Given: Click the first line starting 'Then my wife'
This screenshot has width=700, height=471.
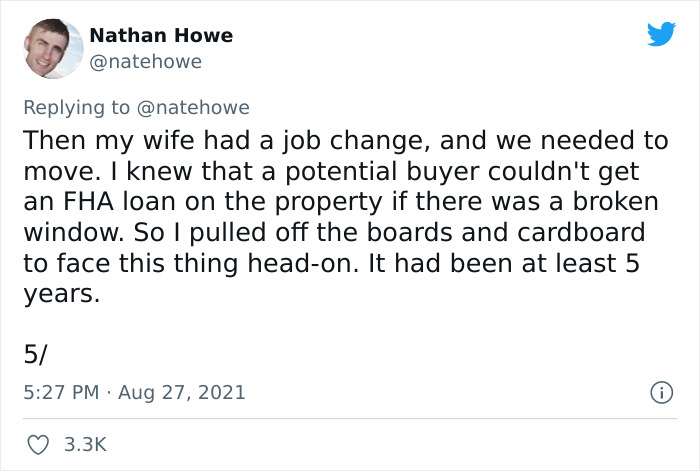Looking at the screenshot, I should tap(346, 140).
